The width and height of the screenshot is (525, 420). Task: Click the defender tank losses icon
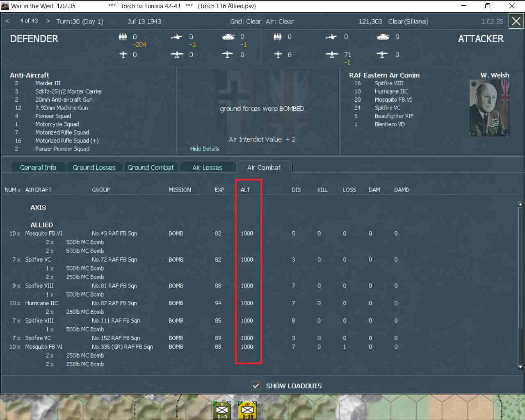[x=228, y=37]
